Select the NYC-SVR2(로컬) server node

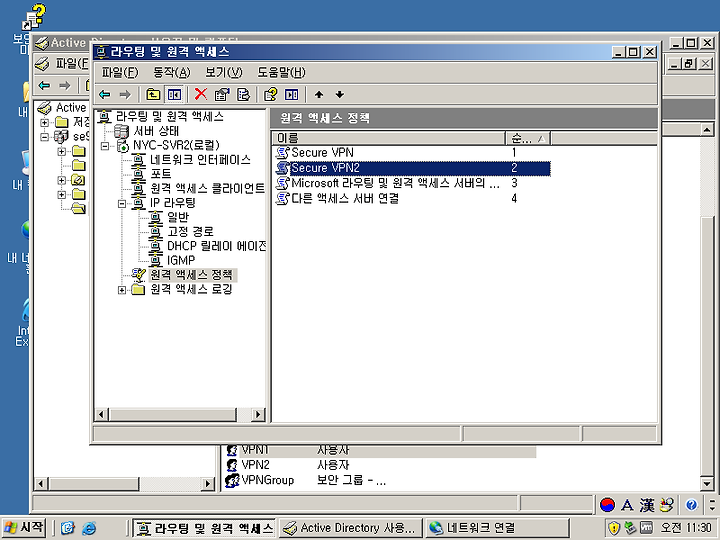tap(169, 146)
